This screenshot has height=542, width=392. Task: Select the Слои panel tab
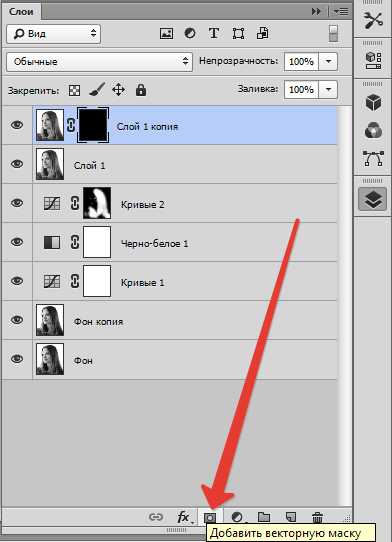(x=21, y=11)
